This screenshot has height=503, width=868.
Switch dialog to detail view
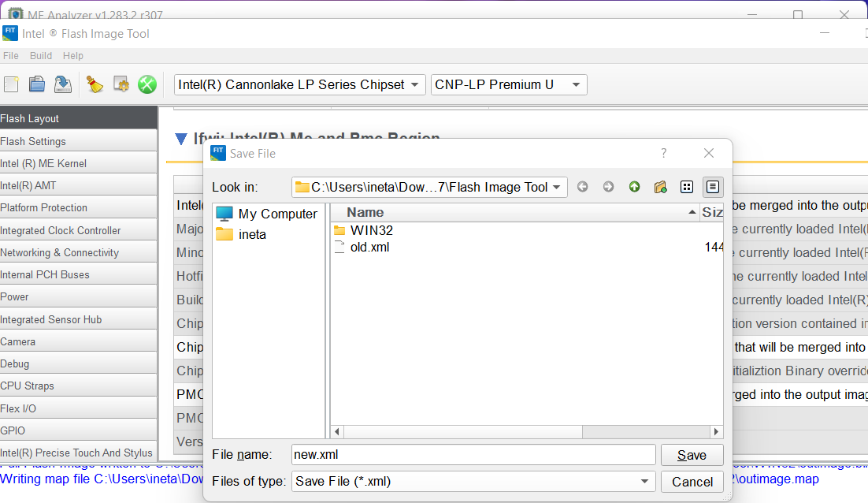click(713, 187)
